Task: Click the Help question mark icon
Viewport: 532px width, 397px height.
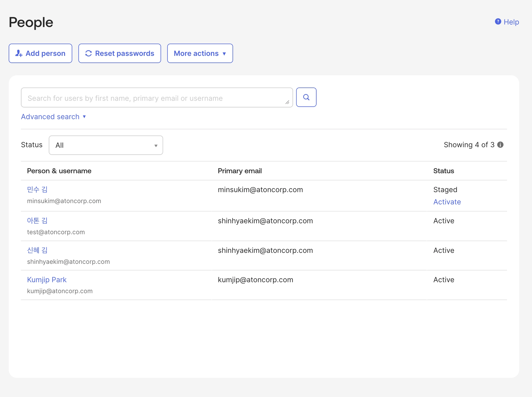Action: pyautogui.click(x=498, y=22)
